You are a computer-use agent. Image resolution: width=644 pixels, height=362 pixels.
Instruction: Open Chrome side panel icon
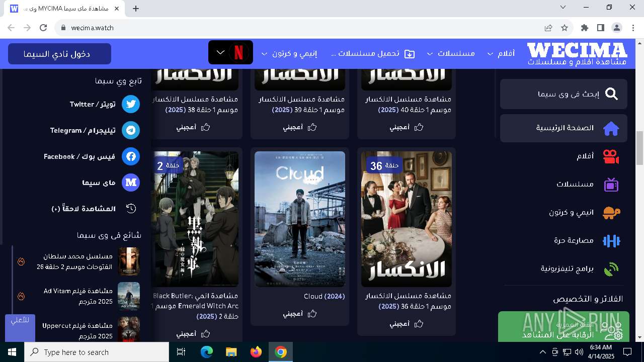pos(601,28)
